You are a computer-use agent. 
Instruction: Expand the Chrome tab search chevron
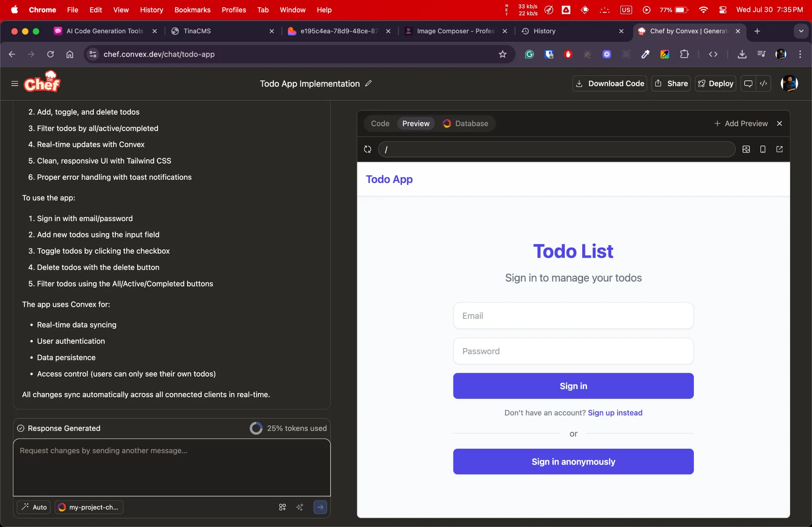pyautogui.click(x=801, y=31)
